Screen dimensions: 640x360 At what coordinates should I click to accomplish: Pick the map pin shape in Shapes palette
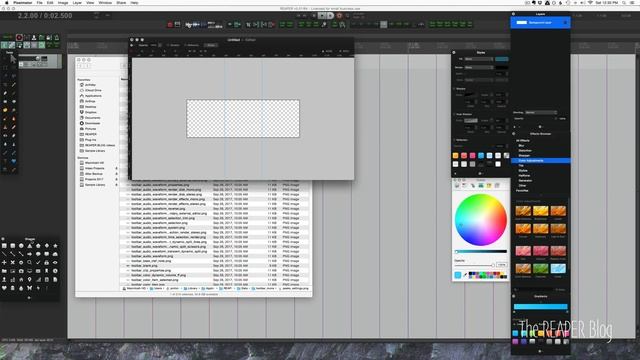click(x=29, y=280)
